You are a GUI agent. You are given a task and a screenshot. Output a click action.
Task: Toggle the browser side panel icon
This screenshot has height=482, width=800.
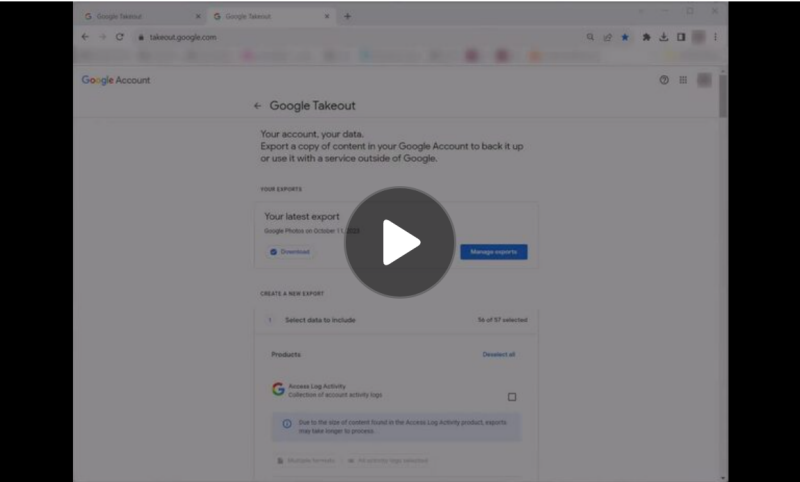point(681,37)
